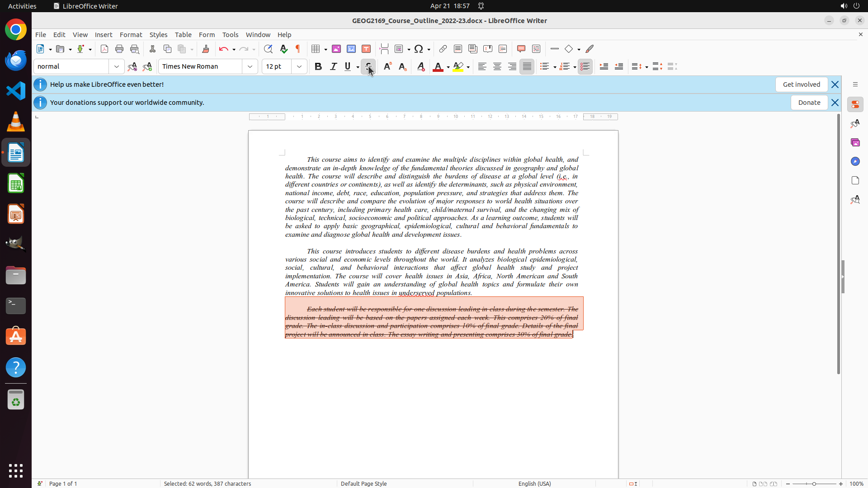Click the Insert Image icon
Viewport: 868px width, 488px height.
tap(336, 49)
